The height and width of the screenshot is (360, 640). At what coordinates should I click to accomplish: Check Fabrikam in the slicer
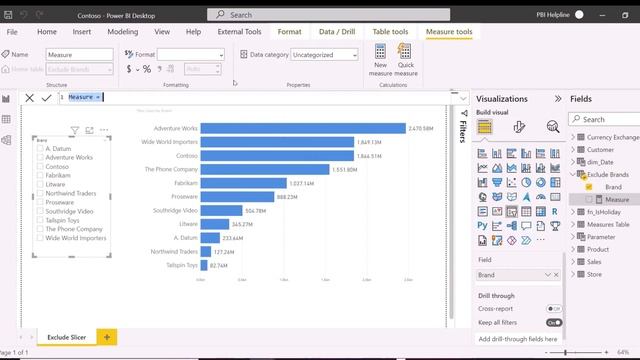(x=40, y=175)
